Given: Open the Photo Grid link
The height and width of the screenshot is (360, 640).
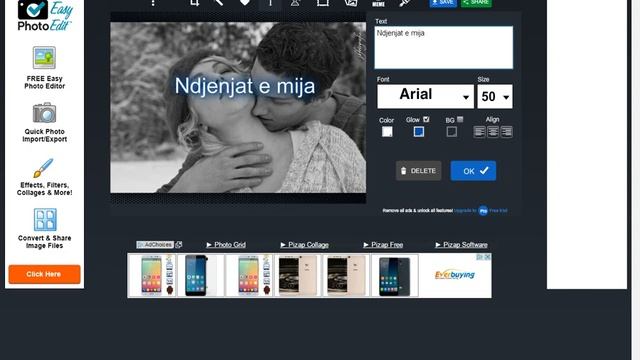Looking at the screenshot, I should [226, 244].
